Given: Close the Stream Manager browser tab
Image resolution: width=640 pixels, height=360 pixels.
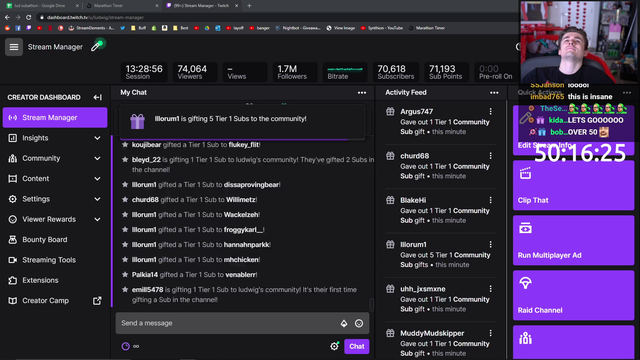Looking at the screenshot, I should 237,6.
